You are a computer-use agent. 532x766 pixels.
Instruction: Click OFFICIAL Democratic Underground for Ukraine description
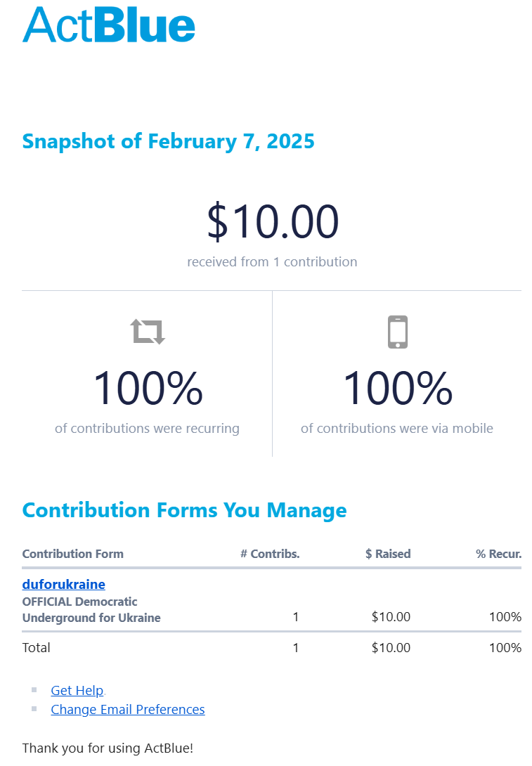point(91,610)
